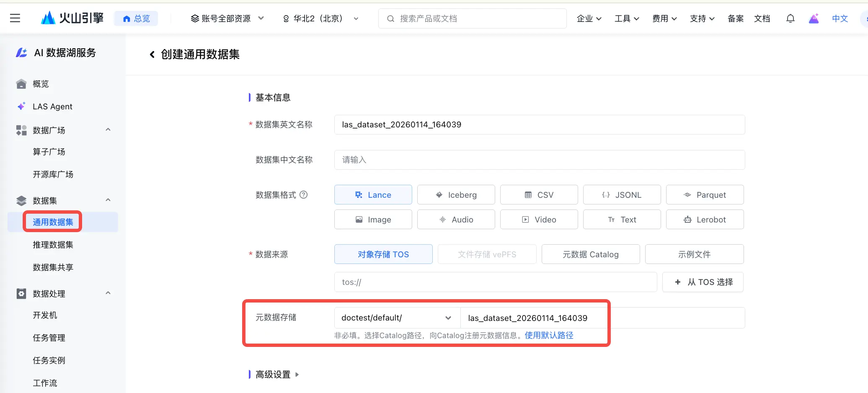Viewport: 868px width, 393px height.
Task: Choose 元数据 Catalog as data source
Action: pyautogui.click(x=591, y=254)
